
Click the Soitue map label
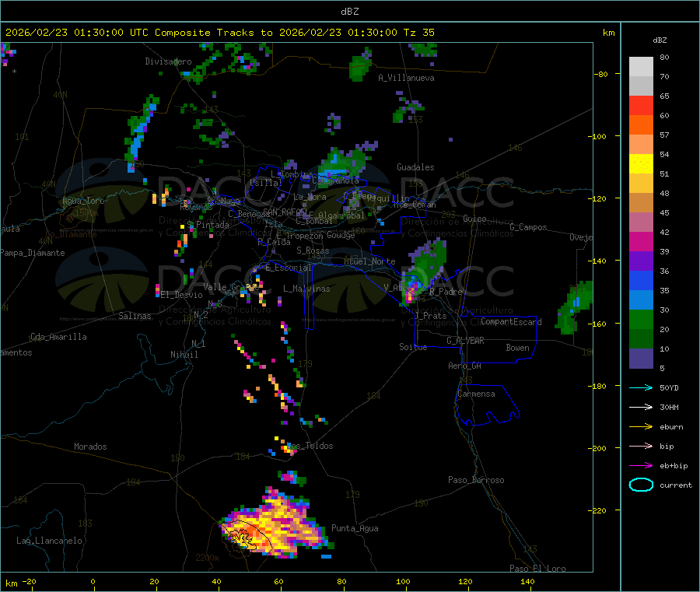click(413, 347)
